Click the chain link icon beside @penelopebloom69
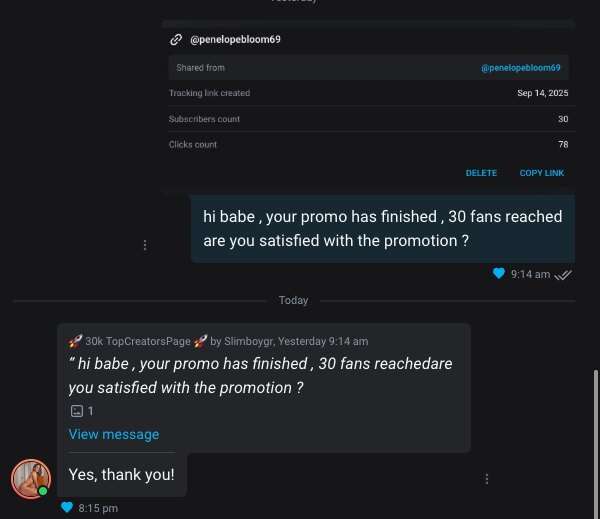 pos(176,39)
